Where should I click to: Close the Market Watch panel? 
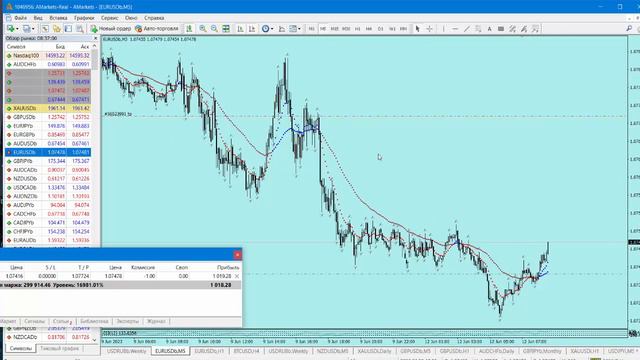tap(96, 38)
